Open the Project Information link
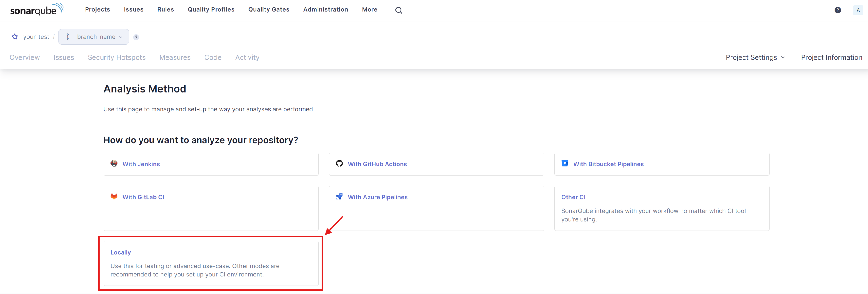 (x=831, y=57)
